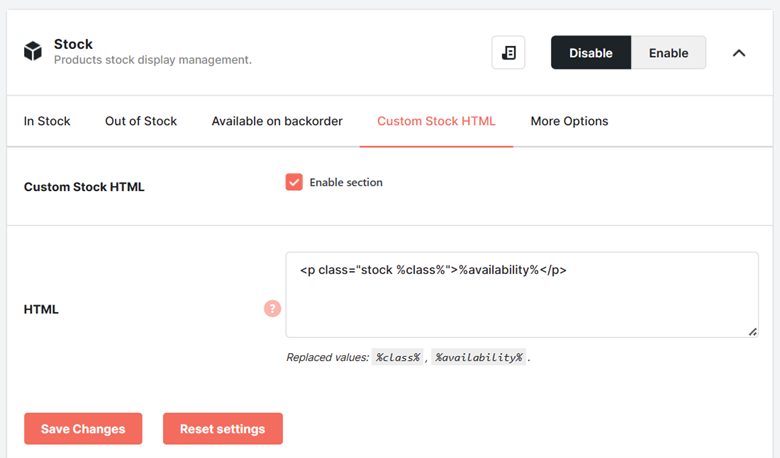Open the More Options tab
780x458 pixels.
(x=569, y=121)
